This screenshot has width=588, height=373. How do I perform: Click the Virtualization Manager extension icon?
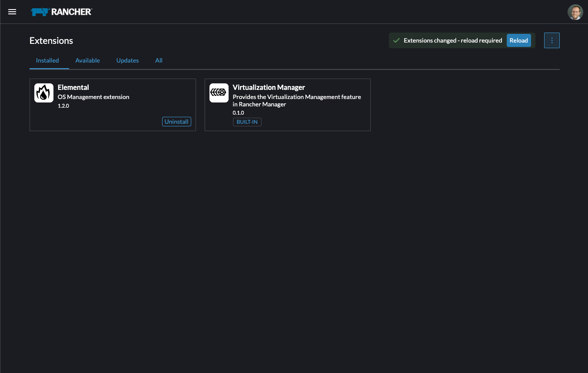tap(219, 93)
